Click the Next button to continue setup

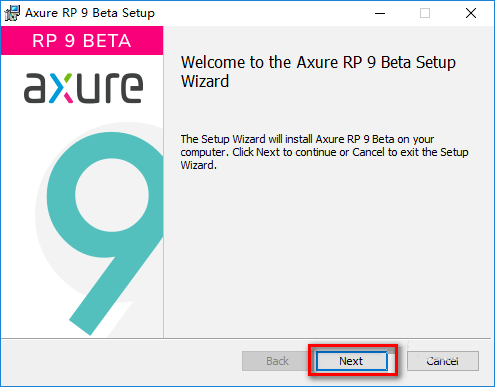[352, 361]
